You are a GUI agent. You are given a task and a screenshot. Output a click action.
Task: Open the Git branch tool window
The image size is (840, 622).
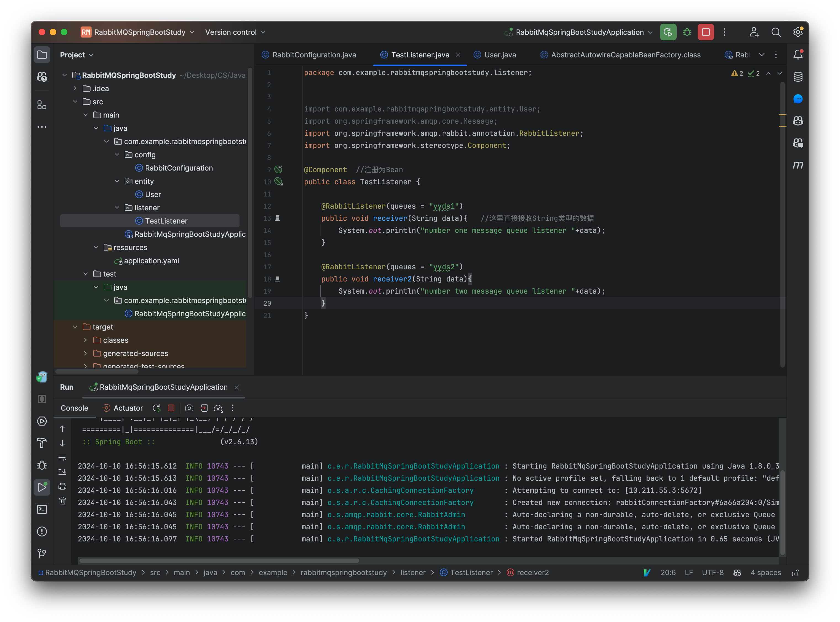(x=42, y=553)
